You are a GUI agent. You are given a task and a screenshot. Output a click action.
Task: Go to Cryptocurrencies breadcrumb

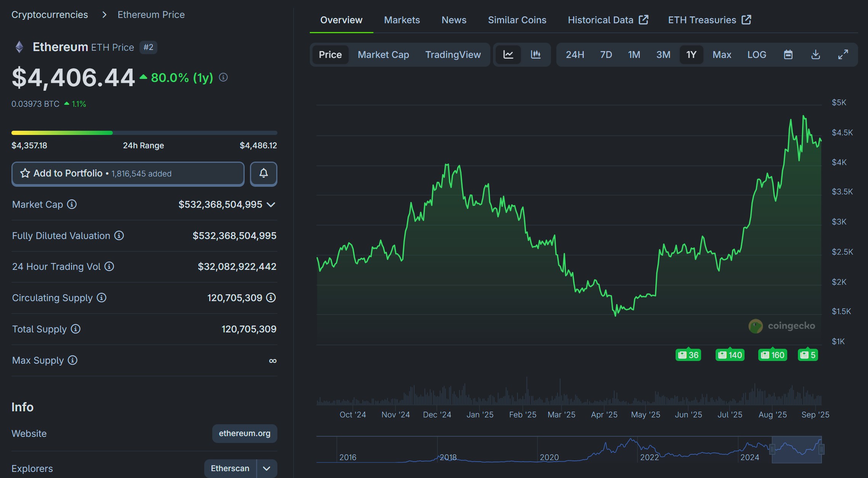[50, 14]
